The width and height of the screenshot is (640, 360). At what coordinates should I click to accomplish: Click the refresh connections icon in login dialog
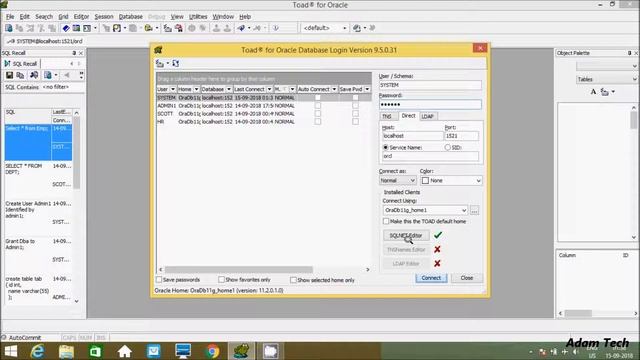(x=176, y=64)
